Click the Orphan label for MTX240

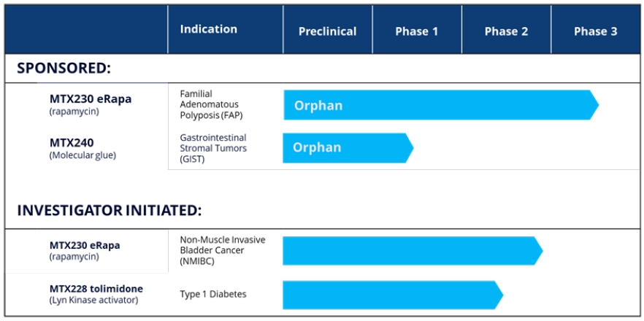[x=316, y=147]
